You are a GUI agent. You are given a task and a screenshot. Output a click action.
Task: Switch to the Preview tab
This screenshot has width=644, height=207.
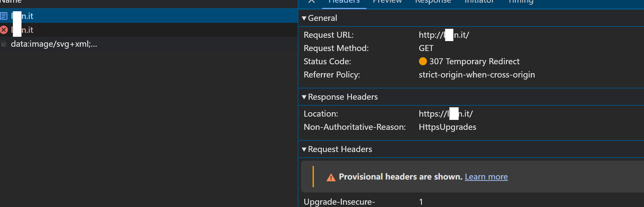coord(387,2)
